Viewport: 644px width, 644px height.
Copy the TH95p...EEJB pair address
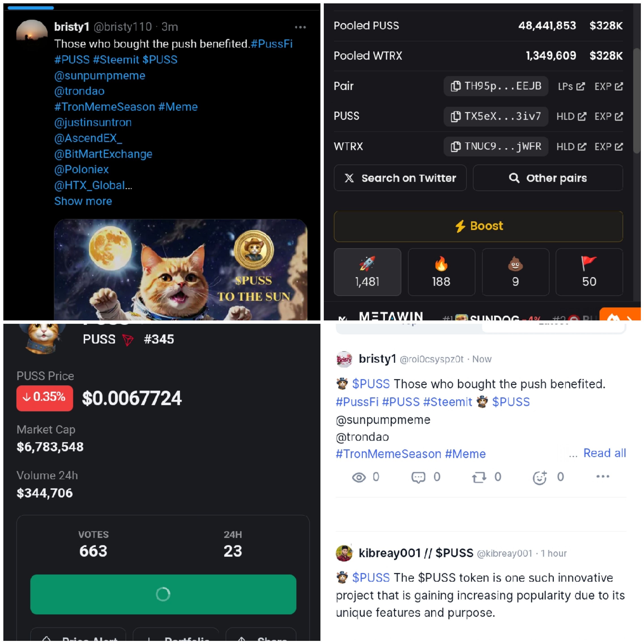pyautogui.click(x=496, y=86)
